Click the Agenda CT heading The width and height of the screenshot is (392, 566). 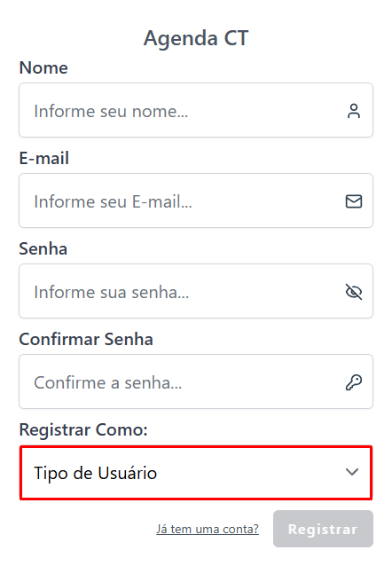click(196, 38)
